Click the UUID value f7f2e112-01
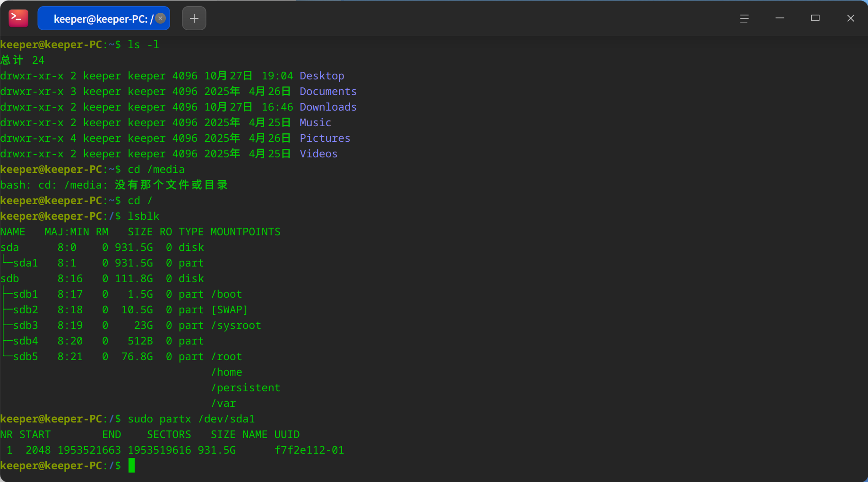Image resolution: width=868 pixels, height=482 pixels. pos(309,450)
